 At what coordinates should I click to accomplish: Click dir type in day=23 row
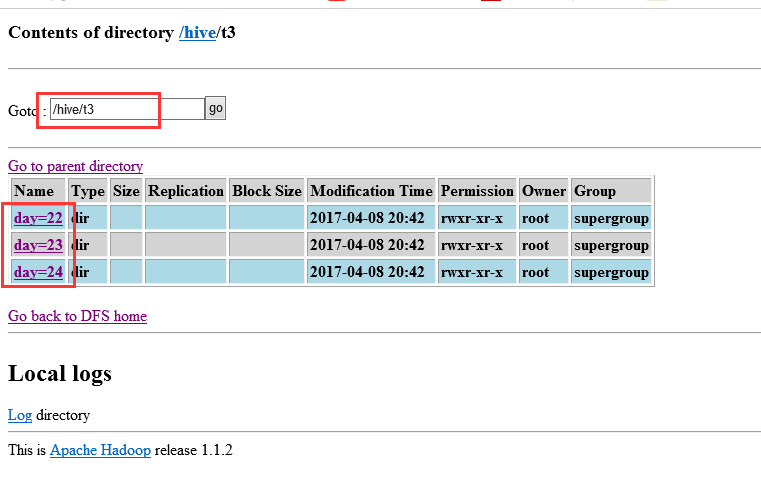(82, 245)
